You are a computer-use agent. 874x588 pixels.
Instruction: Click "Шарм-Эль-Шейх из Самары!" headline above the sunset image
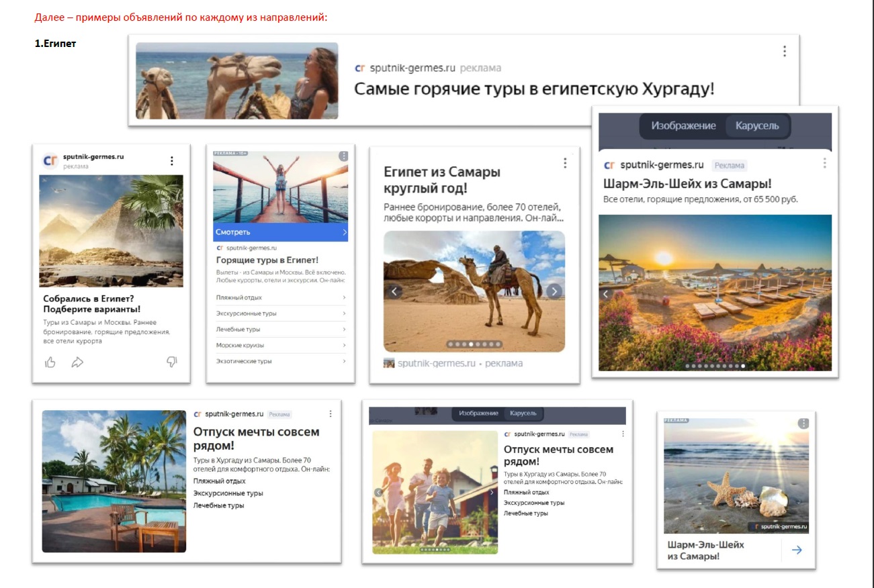pyautogui.click(x=688, y=184)
